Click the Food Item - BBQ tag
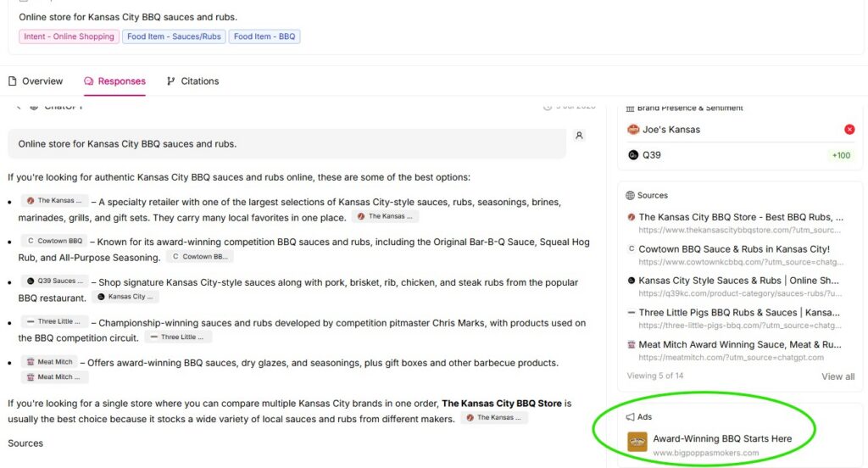 [x=264, y=36]
